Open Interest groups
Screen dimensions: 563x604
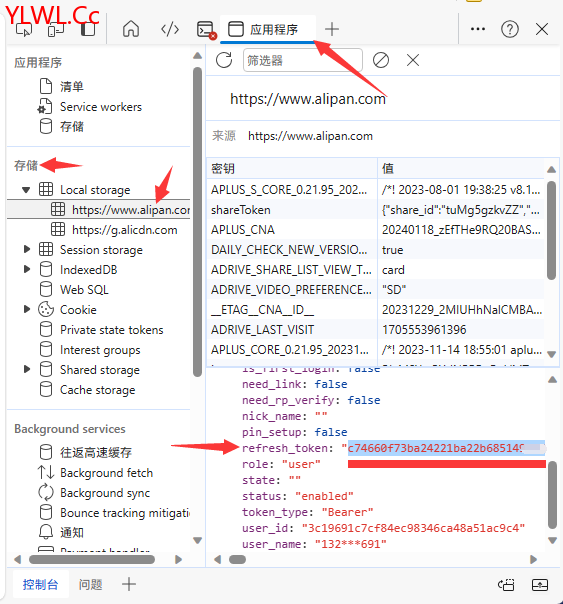pyautogui.click(x=100, y=350)
